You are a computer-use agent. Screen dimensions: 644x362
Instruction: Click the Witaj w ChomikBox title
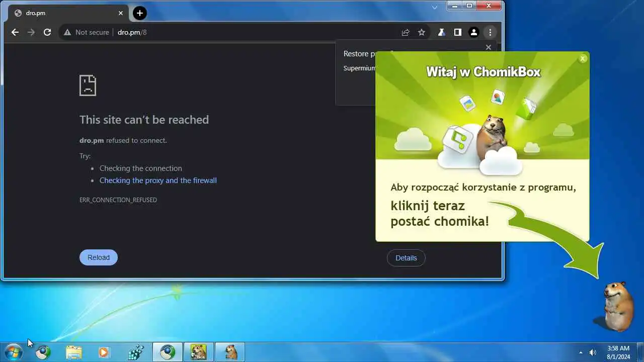(483, 72)
